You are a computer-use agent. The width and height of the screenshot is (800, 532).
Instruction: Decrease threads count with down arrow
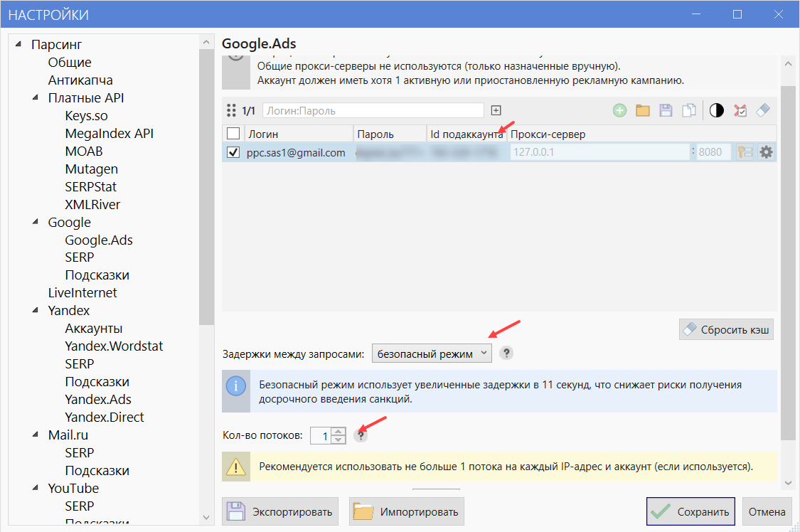[338, 440]
